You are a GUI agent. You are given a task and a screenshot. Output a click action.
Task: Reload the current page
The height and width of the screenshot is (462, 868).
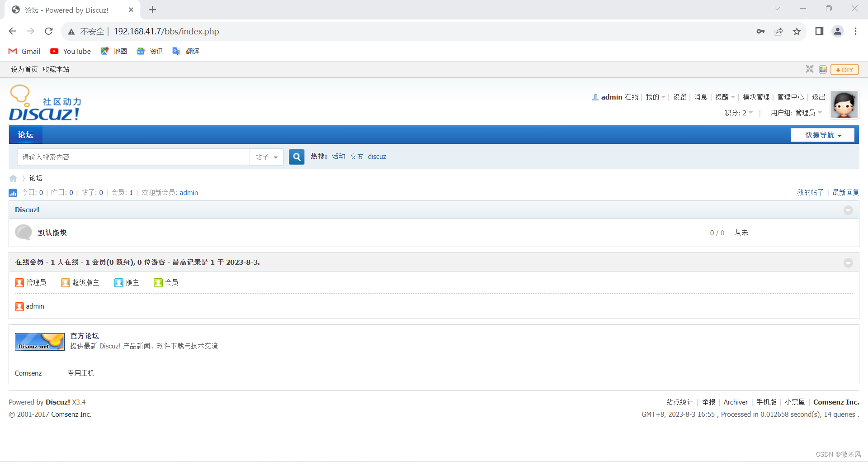49,31
